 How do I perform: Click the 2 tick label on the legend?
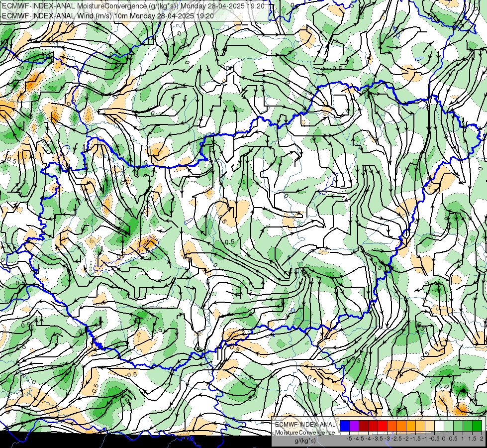point(482,439)
